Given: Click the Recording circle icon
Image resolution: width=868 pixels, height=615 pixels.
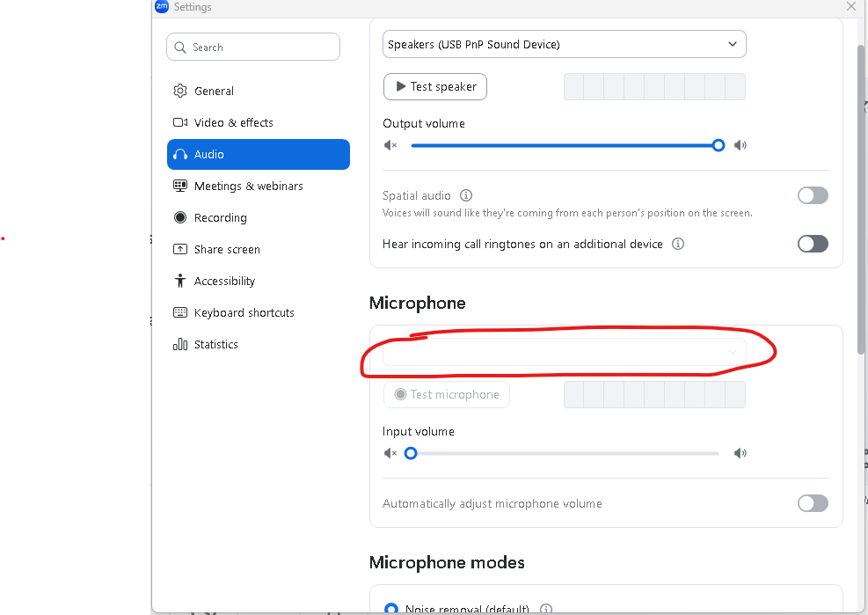Looking at the screenshot, I should tap(180, 217).
